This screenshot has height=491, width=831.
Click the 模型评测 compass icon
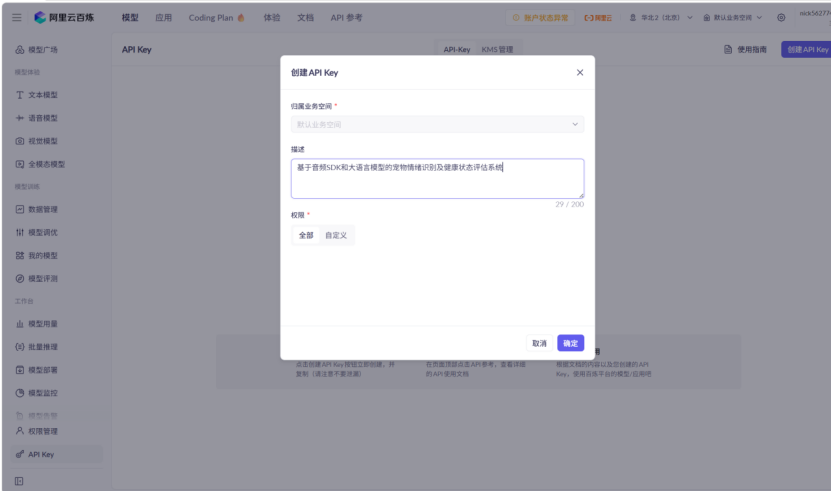(20, 278)
